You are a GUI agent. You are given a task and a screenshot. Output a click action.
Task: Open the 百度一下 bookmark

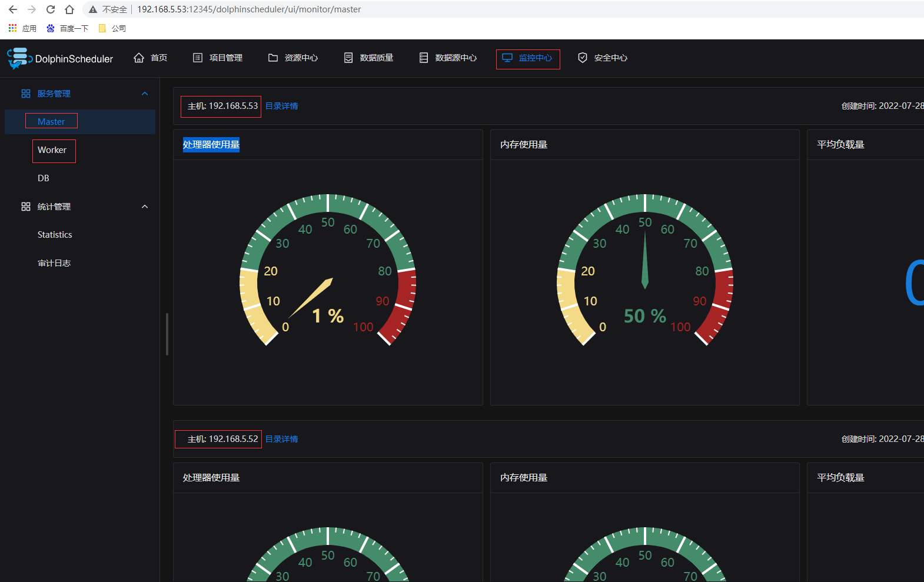(x=67, y=28)
